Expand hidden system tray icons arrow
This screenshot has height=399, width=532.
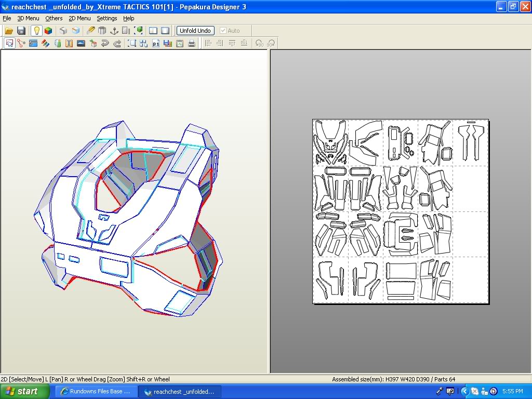(x=464, y=392)
